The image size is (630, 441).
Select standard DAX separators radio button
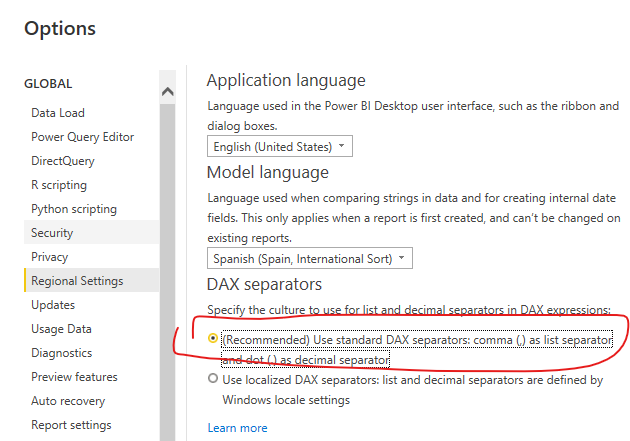tap(213, 339)
